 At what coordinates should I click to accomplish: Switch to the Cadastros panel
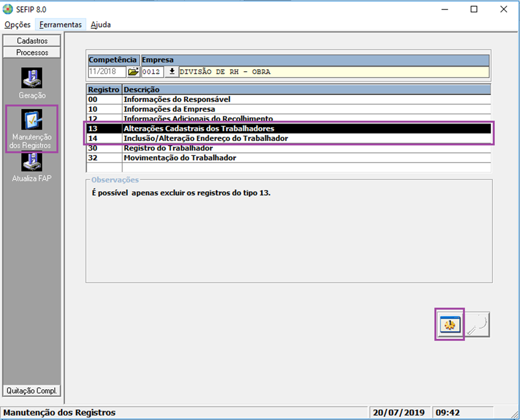point(32,41)
